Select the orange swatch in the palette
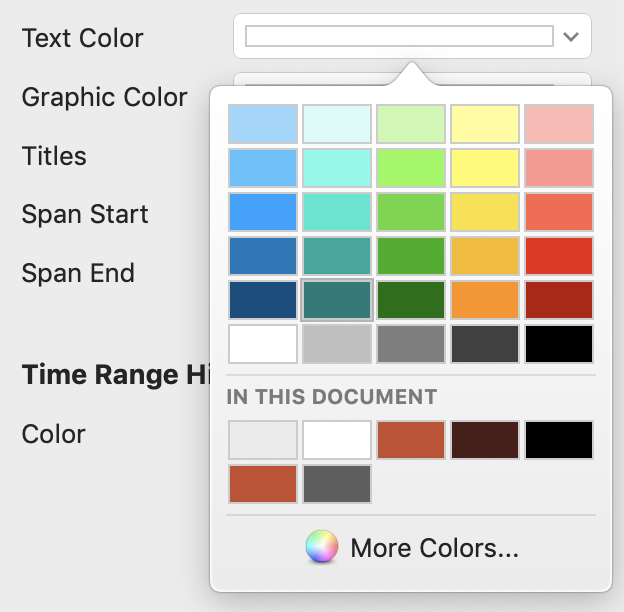This screenshot has width=624, height=612. point(485,300)
